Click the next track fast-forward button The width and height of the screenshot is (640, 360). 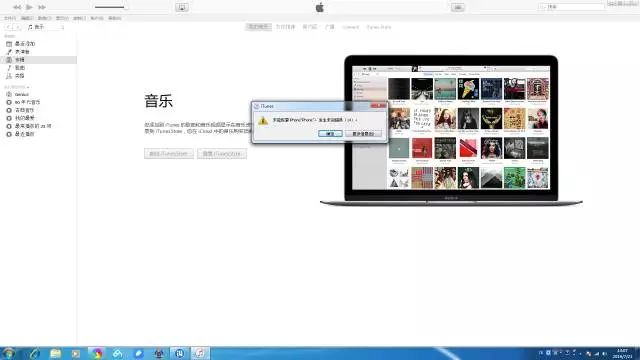42,7
